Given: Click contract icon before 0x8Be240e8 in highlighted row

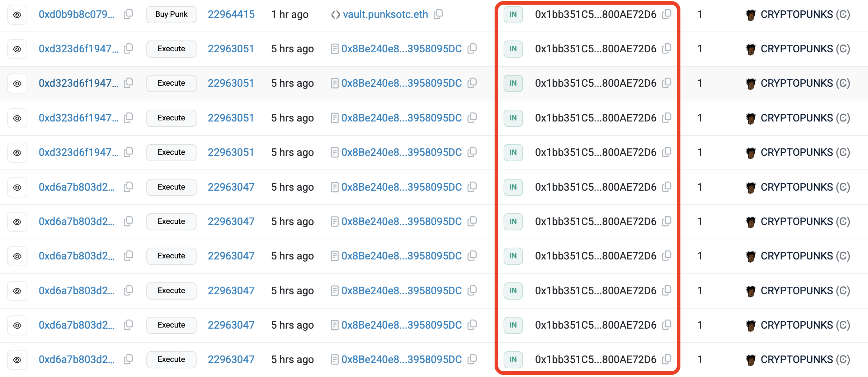Looking at the screenshot, I should (334, 83).
